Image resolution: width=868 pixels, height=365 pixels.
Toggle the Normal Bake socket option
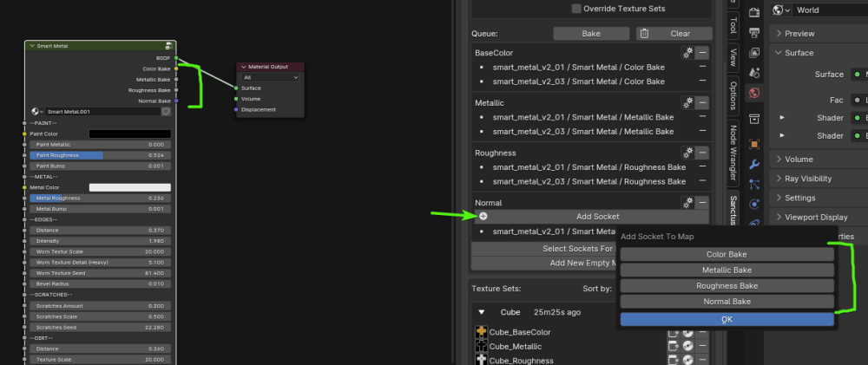tap(727, 302)
